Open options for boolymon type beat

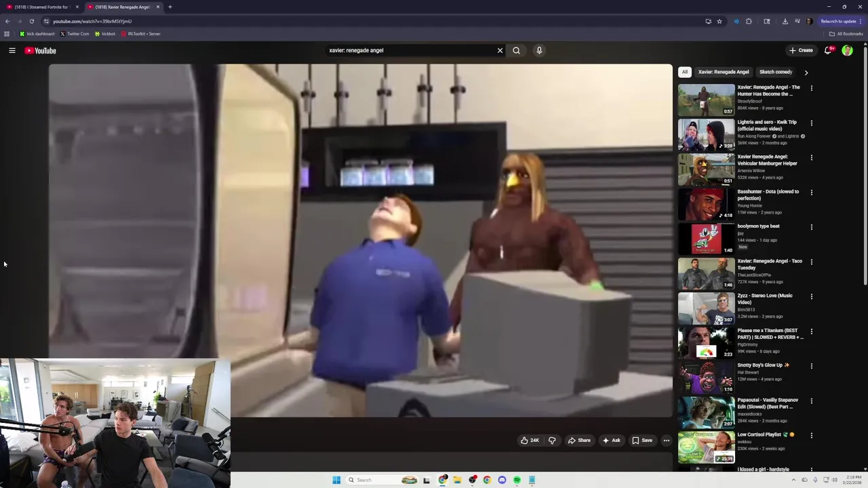[811, 227]
